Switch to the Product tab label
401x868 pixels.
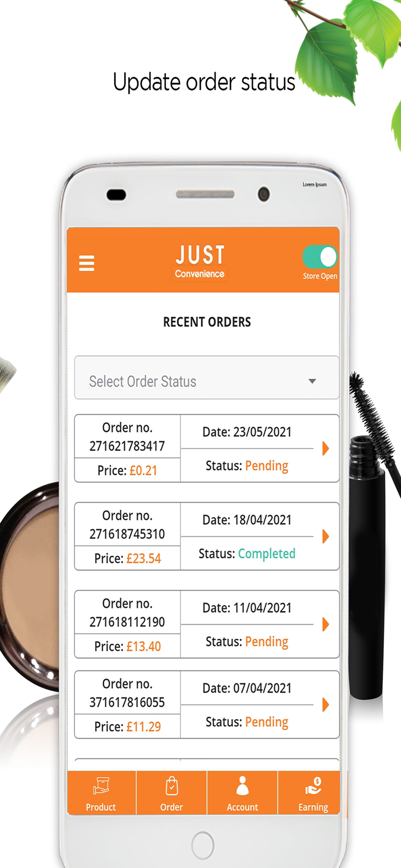(101, 807)
